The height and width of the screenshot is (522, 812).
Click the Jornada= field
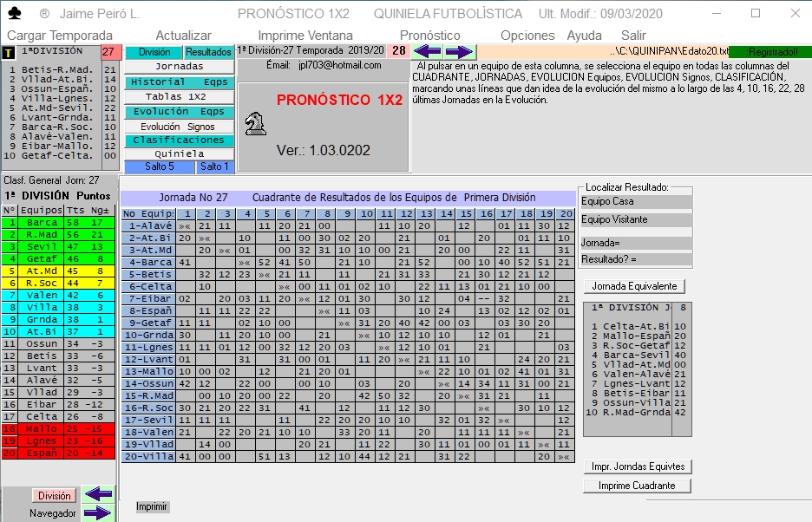click(x=636, y=243)
